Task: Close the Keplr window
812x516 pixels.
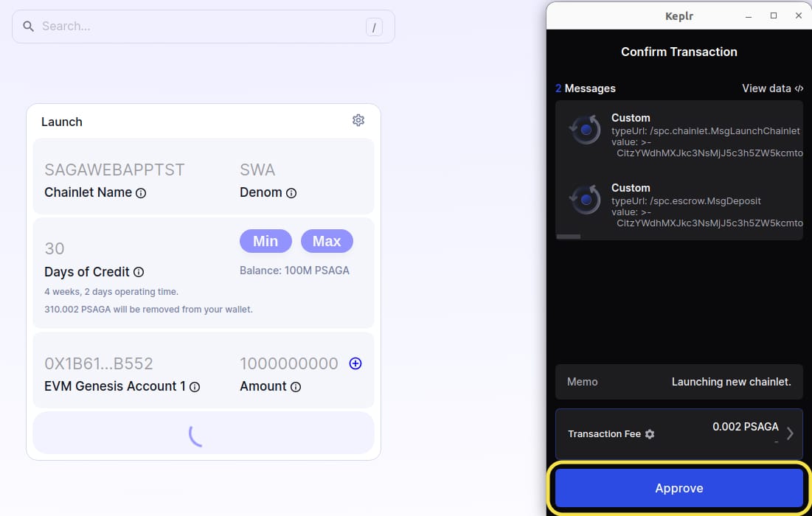Action: [x=799, y=16]
